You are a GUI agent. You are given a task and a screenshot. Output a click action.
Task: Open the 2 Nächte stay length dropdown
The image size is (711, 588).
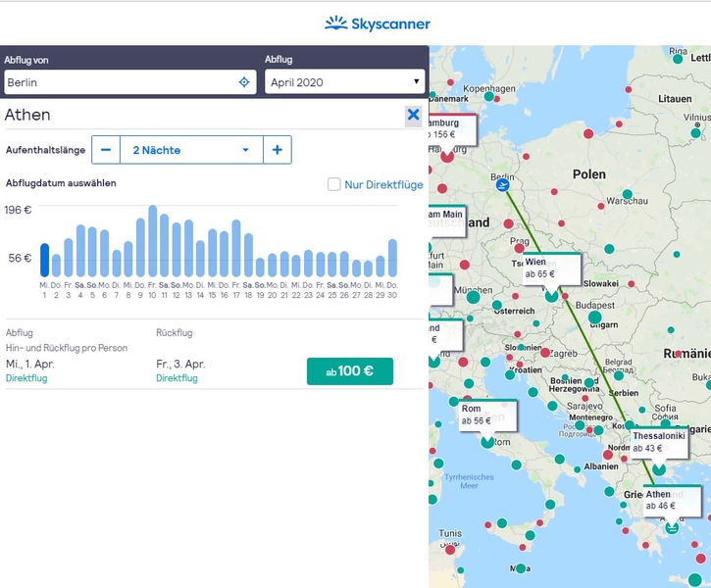(191, 150)
